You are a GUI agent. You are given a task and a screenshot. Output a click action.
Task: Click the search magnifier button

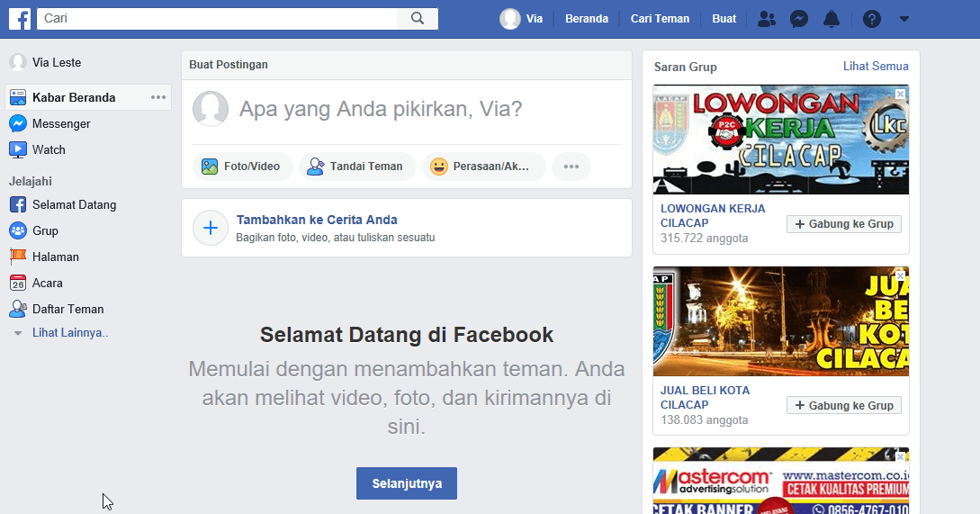point(418,18)
